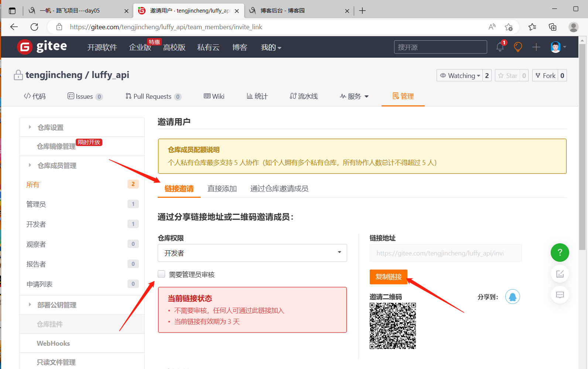Select 所有 members in sidebar
This screenshot has width=588, height=369.
pyautogui.click(x=82, y=184)
